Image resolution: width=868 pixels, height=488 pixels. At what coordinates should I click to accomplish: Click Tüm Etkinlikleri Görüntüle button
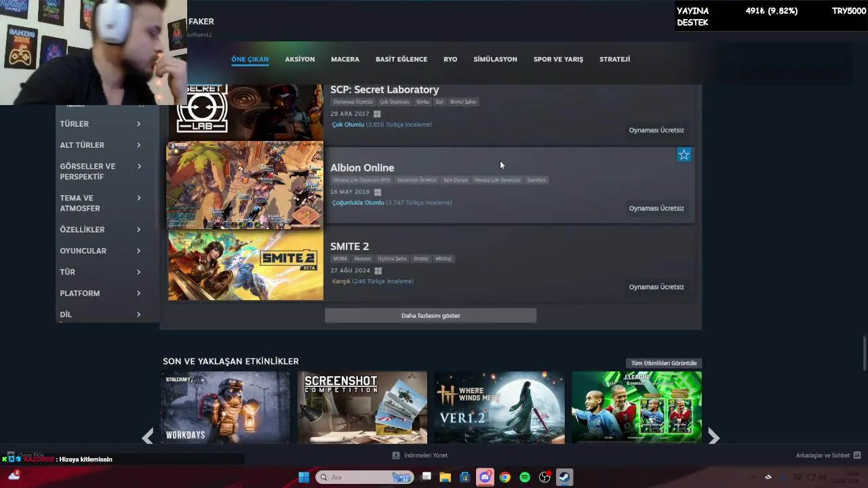coord(664,363)
